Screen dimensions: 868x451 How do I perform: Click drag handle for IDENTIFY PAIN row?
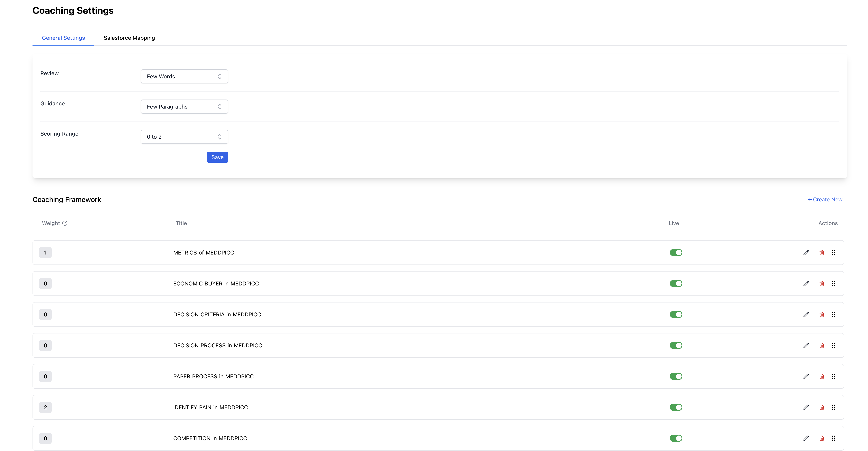coord(834,408)
